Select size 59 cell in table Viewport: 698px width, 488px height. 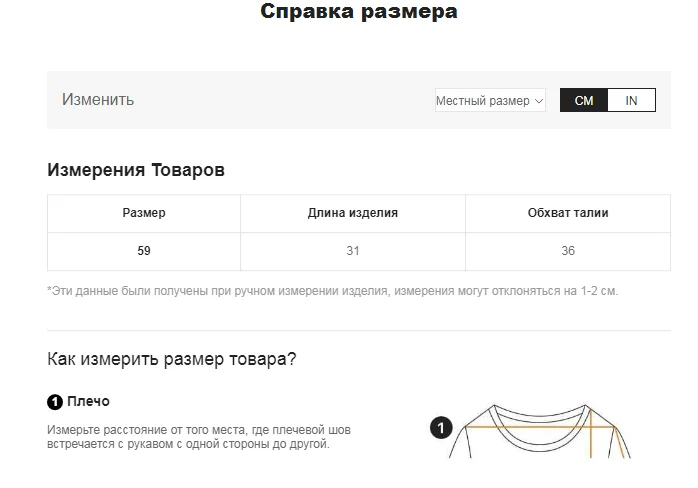point(144,251)
